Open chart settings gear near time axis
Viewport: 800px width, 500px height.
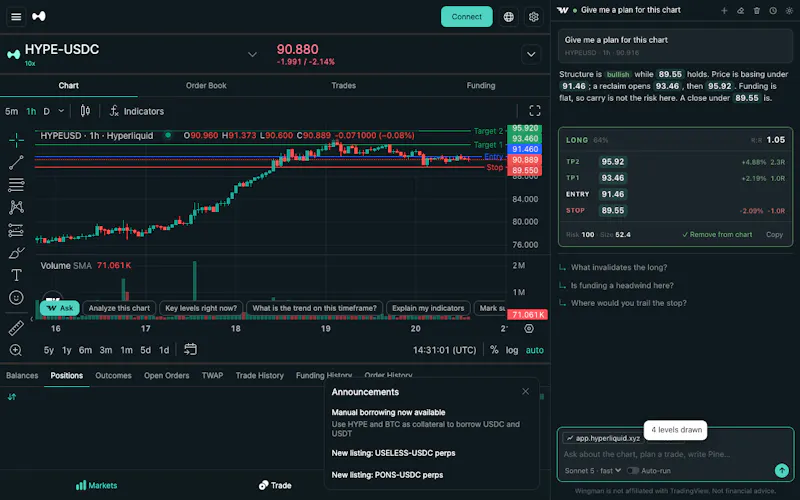529,329
